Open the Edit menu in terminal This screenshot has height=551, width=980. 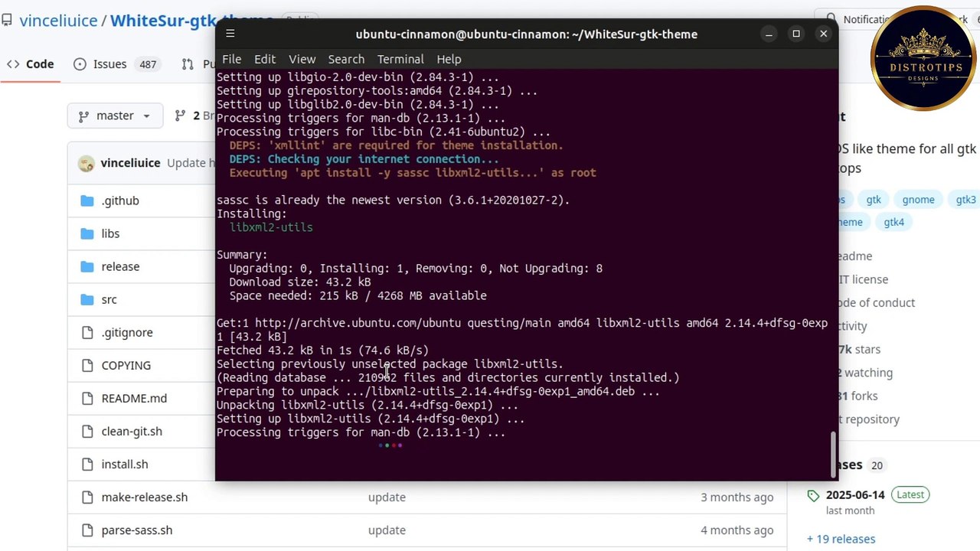pyautogui.click(x=264, y=59)
